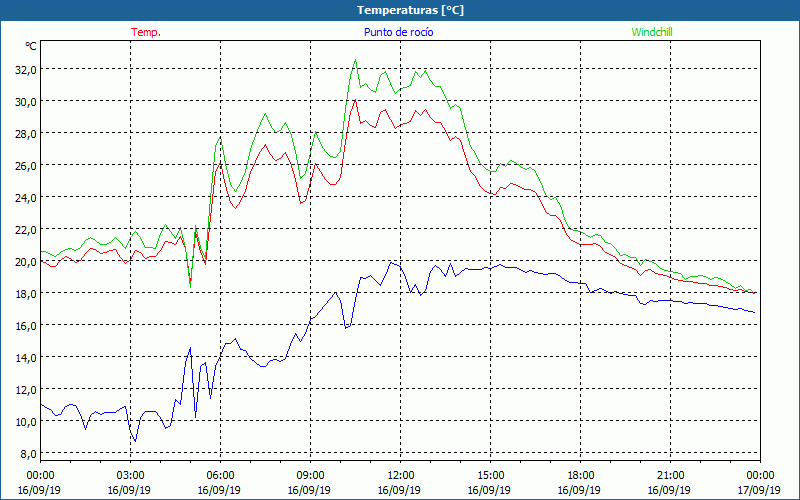800x500 pixels.
Task: Click the red Temp. peak near 10:30
Action: [355, 100]
